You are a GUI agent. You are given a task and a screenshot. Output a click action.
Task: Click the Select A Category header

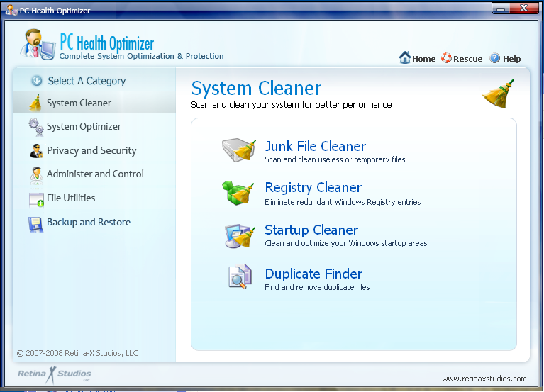[87, 81]
